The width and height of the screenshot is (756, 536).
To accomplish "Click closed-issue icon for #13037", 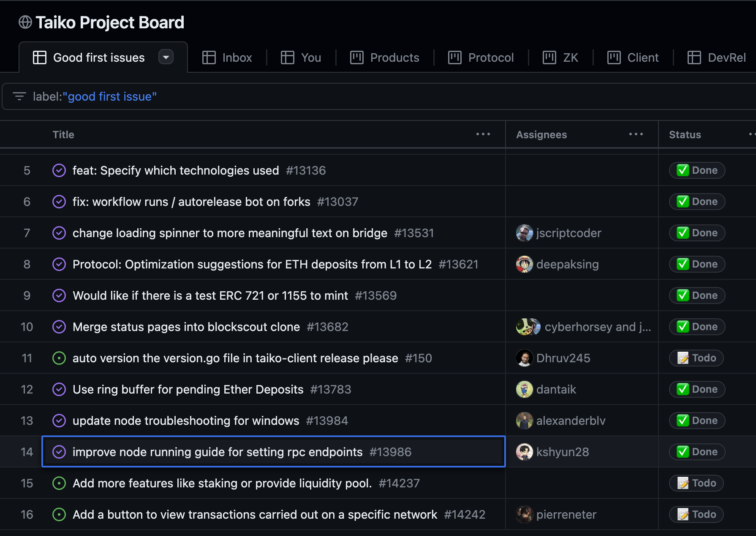I will 59,202.
